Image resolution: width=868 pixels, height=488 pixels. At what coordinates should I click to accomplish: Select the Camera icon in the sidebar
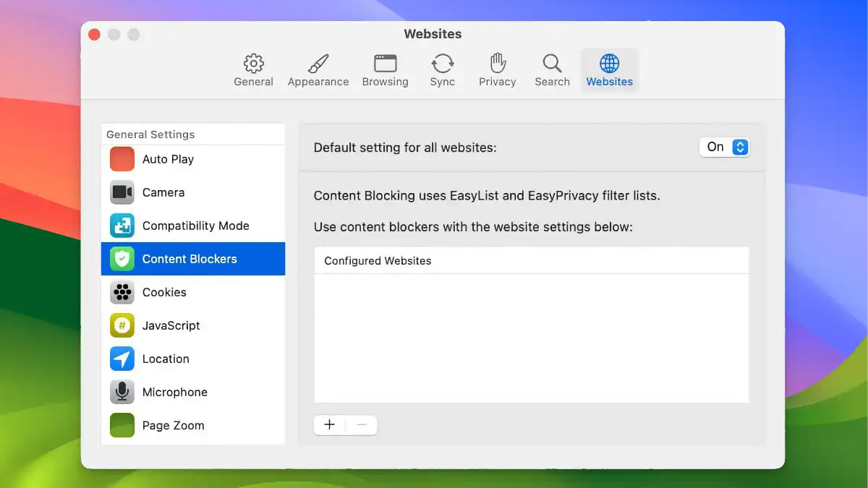point(122,192)
